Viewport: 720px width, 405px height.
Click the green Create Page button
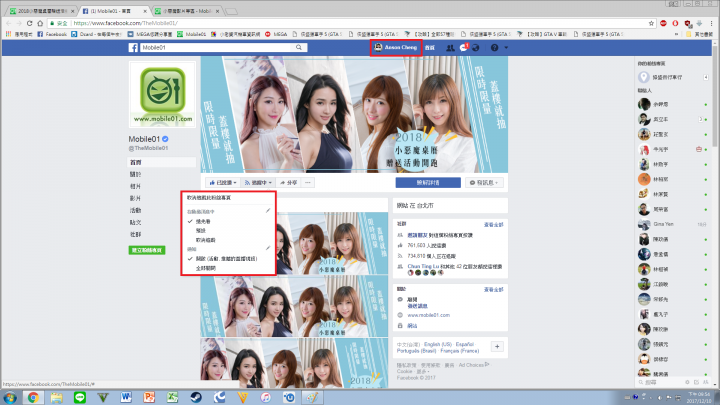point(147,250)
